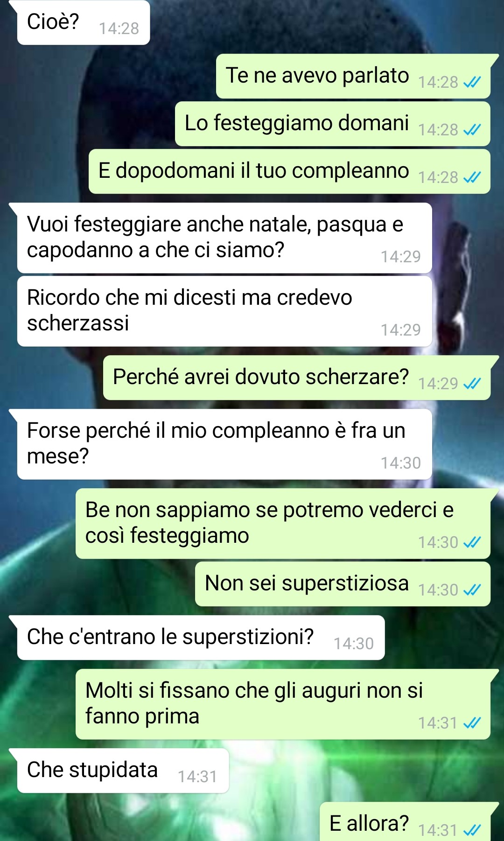Tap the 14:29 timestamp of 'Ricordo' message
Viewport: 504px width, 841px height.
coord(401,330)
